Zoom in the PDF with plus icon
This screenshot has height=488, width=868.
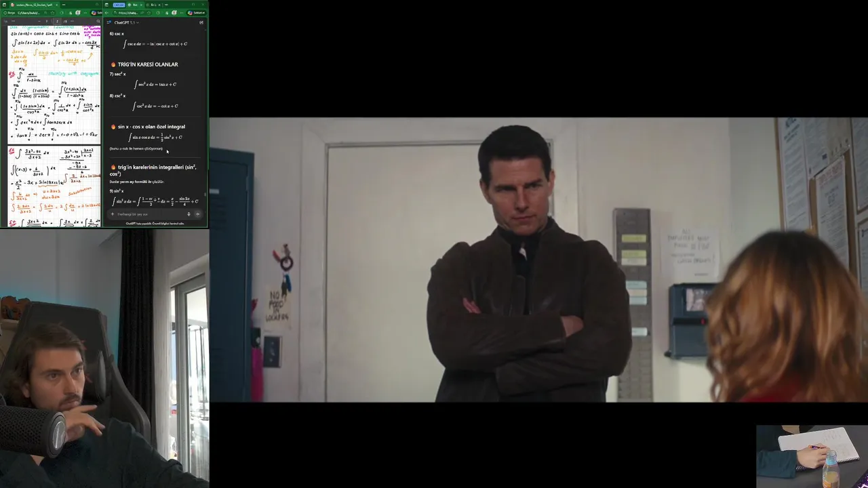coord(47,21)
